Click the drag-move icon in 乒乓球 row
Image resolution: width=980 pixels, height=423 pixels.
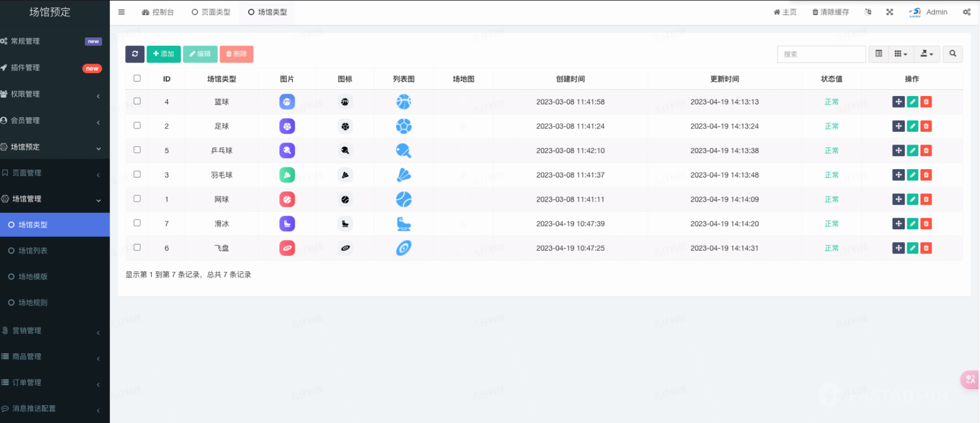pos(898,151)
